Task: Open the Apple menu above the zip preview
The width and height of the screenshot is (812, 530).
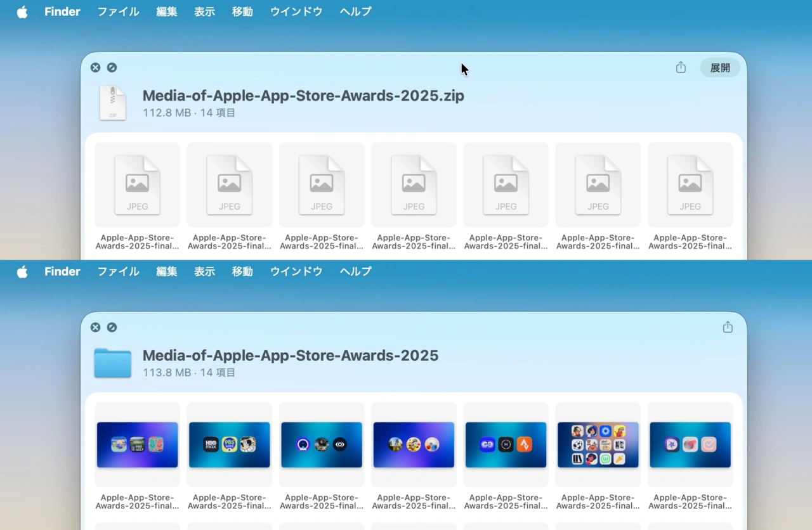Action: pos(22,12)
